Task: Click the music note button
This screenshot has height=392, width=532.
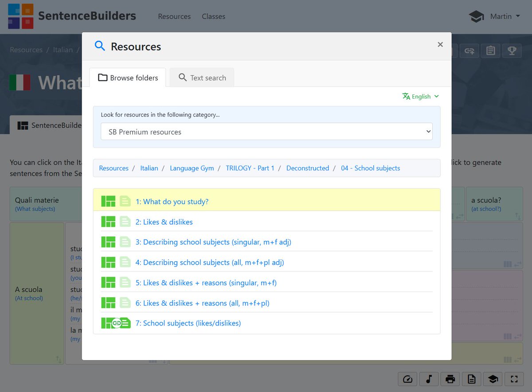Action: pos(429,379)
